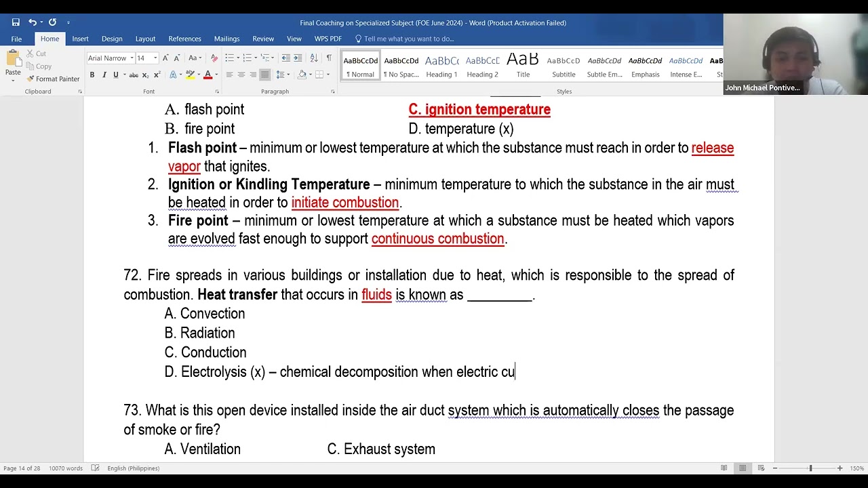The width and height of the screenshot is (868, 488).
Task: Cut the selection with the Cut button
Action: coord(36,54)
